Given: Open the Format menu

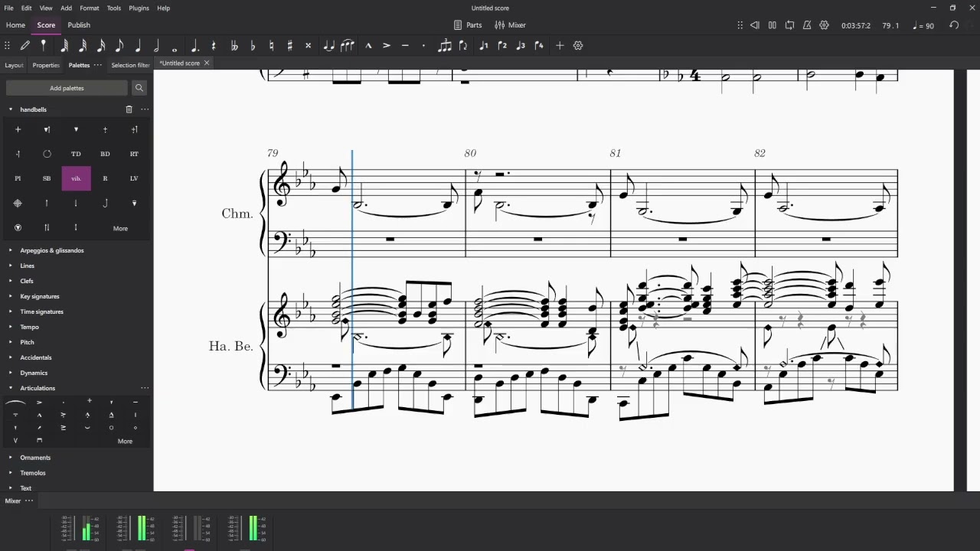Looking at the screenshot, I should [90, 8].
